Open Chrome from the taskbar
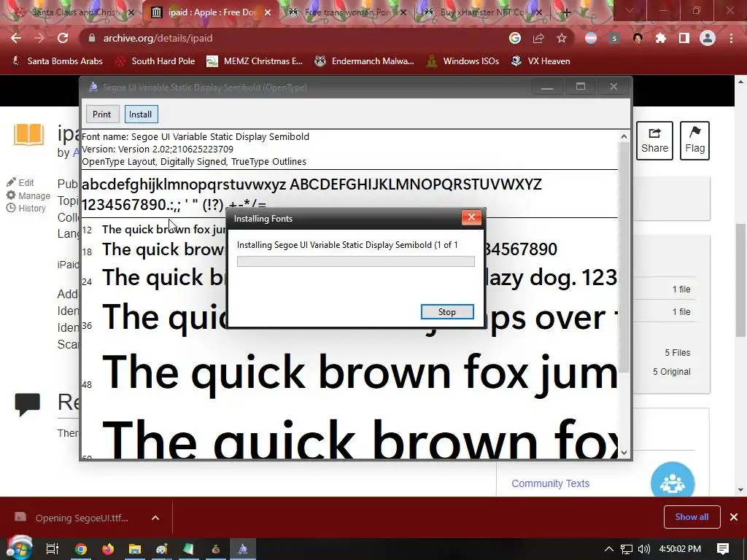 [x=81, y=549]
